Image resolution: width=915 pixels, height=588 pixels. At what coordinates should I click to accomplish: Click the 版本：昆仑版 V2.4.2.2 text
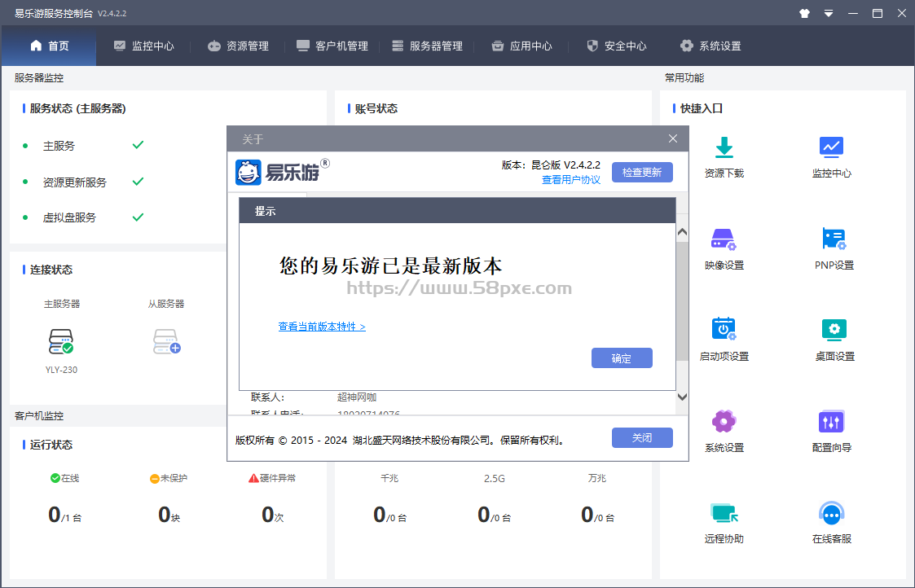coord(551,165)
